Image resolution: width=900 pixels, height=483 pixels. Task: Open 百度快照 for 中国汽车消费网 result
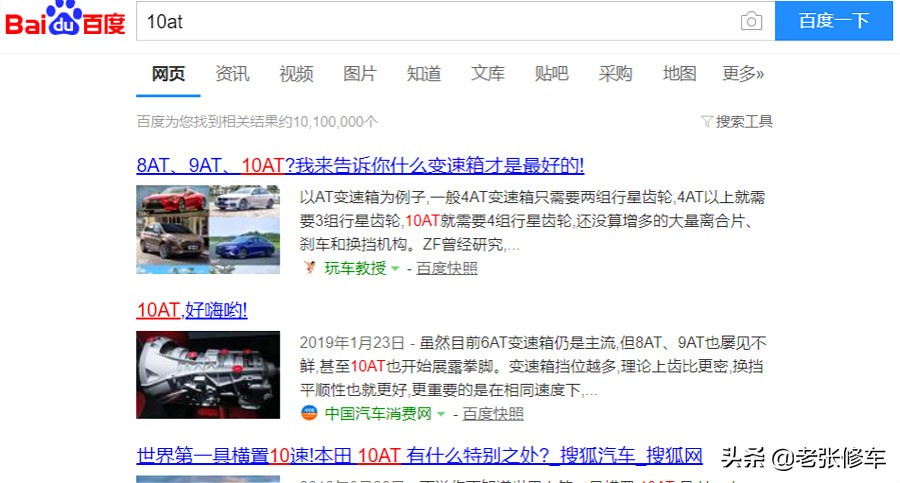click(x=493, y=414)
